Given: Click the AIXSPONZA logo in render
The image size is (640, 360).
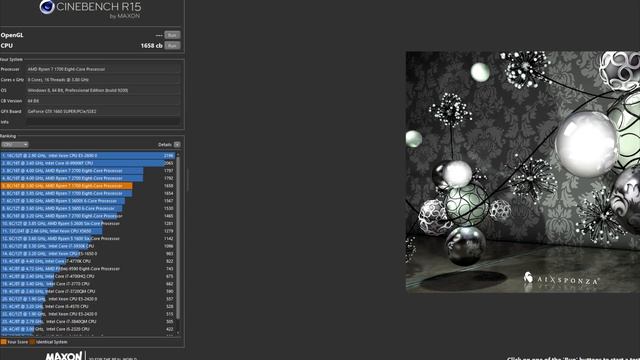Looking at the screenshot, I should [x=562, y=279].
